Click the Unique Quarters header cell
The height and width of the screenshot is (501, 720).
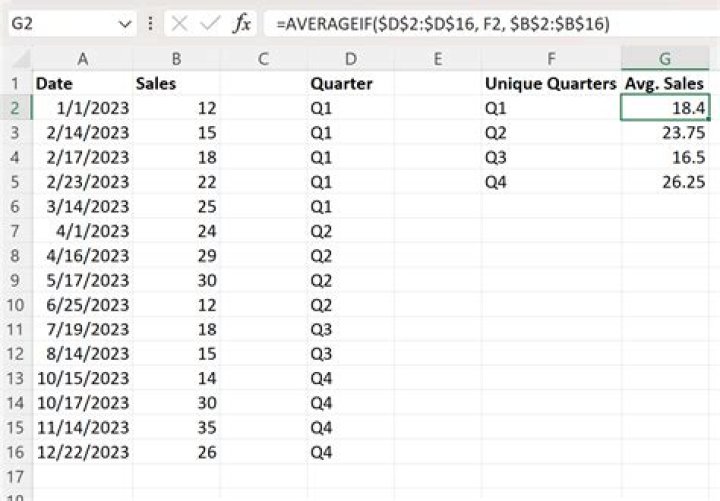point(550,84)
